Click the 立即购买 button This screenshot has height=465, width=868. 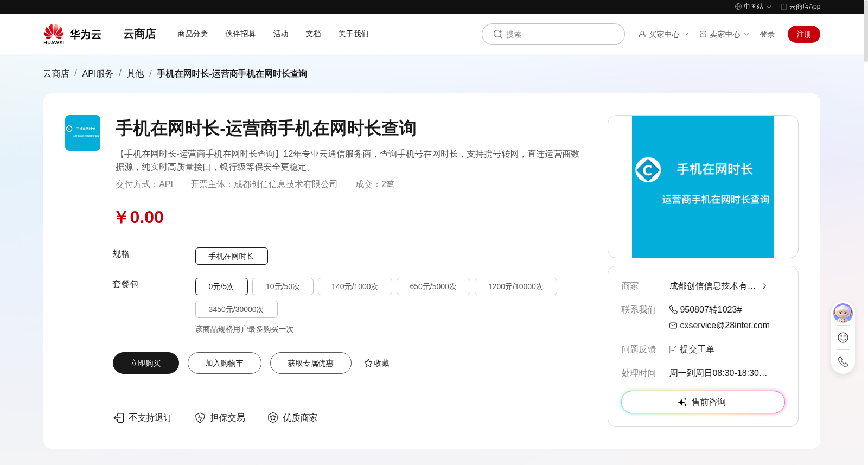pos(146,363)
